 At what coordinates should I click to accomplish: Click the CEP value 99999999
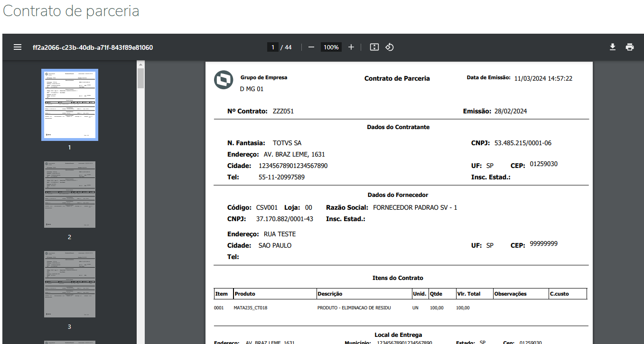click(544, 244)
